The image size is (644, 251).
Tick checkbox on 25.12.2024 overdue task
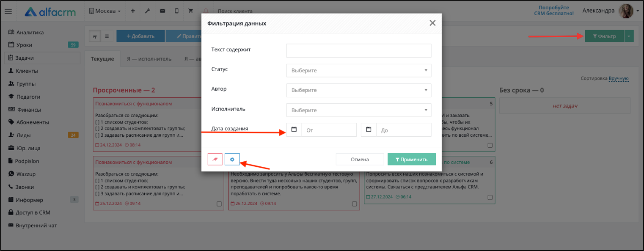[219, 204]
